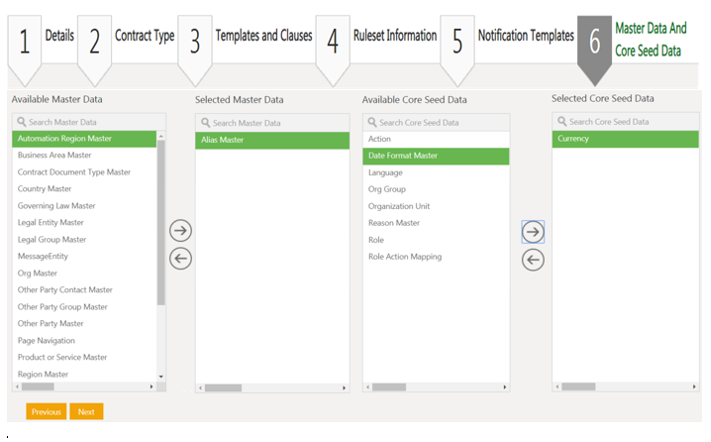Select Alias Master in selected list
This screenshot has width=711, height=442.
click(222, 140)
